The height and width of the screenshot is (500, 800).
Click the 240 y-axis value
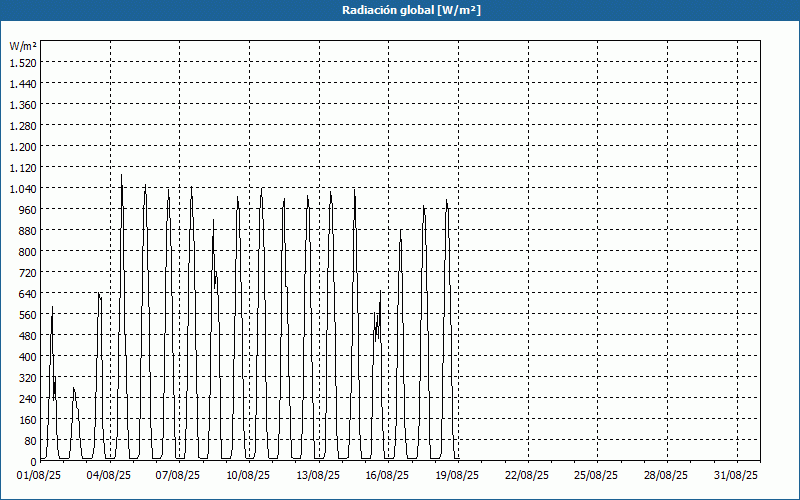click(28, 398)
